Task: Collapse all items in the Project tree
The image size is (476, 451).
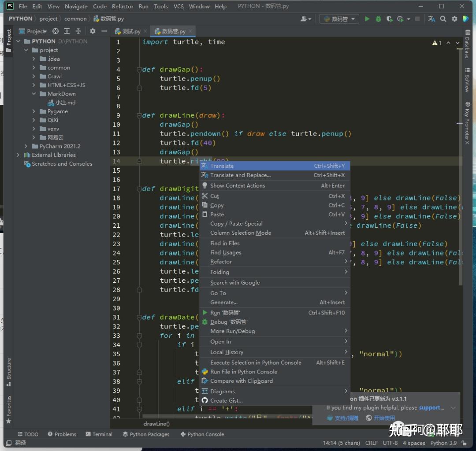Action: coord(78,31)
